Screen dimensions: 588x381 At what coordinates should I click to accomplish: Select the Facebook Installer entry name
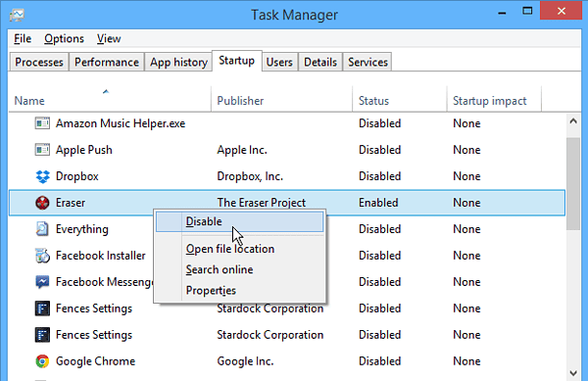click(x=101, y=256)
